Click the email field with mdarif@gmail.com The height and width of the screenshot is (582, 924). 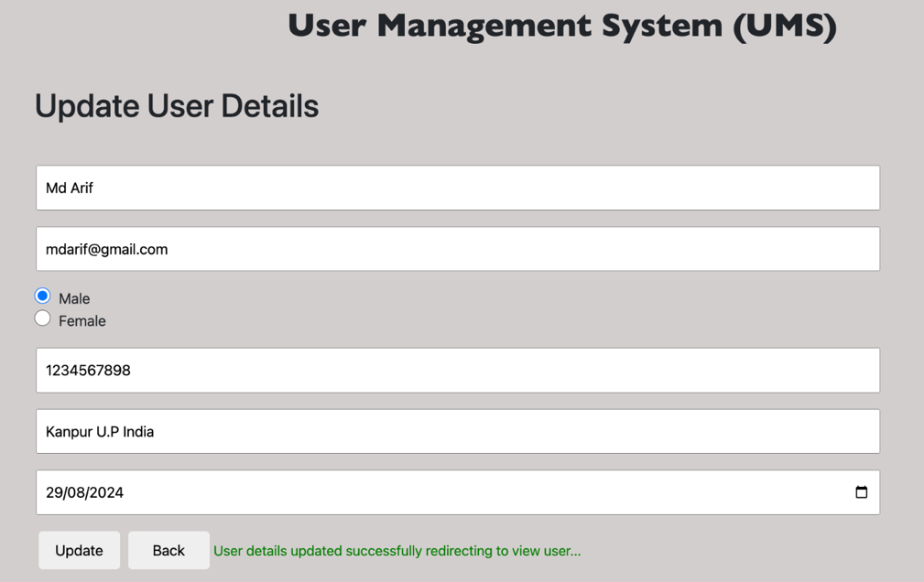point(458,249)
